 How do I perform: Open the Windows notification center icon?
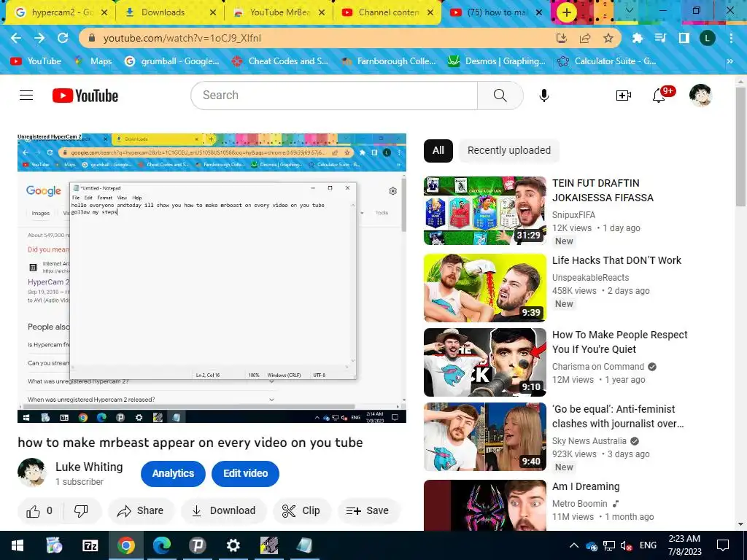click(x=723, y=545)
